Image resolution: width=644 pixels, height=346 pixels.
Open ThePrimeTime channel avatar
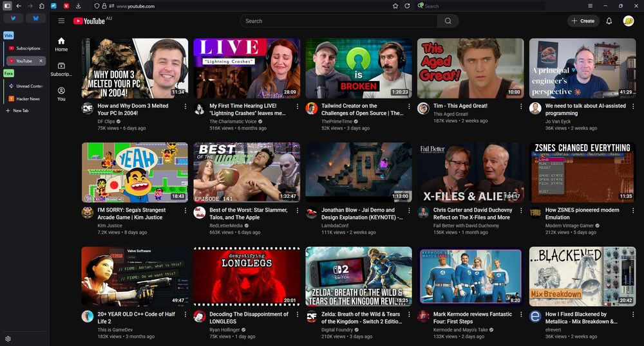pos(311,109)
